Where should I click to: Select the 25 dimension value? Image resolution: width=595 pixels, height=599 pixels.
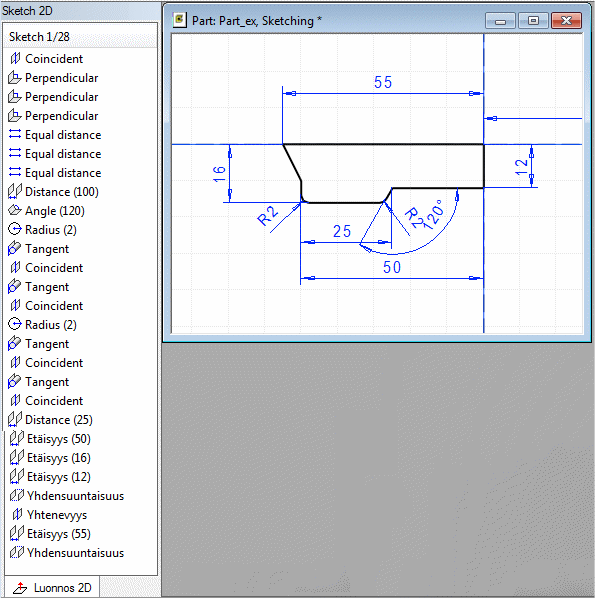[x=342, y=231]
